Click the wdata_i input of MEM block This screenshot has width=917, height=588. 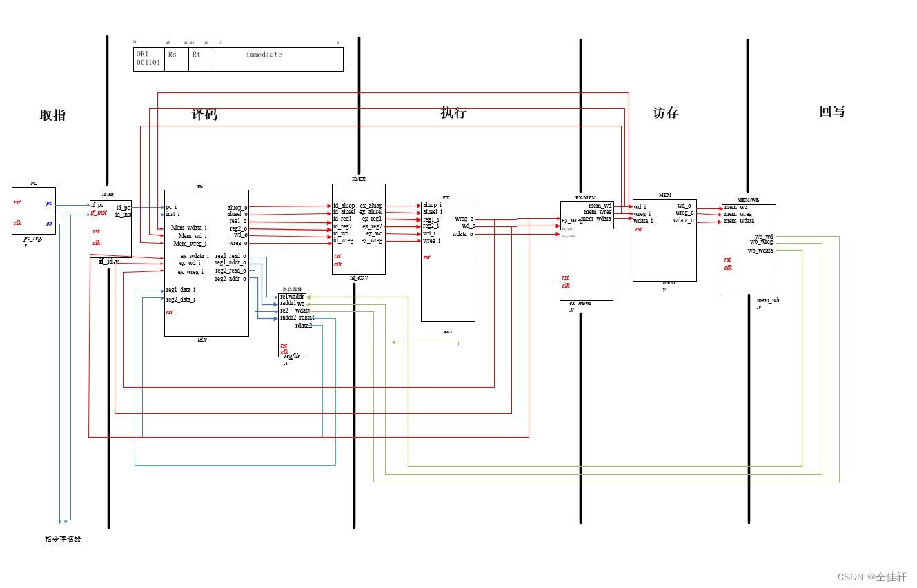643,221
